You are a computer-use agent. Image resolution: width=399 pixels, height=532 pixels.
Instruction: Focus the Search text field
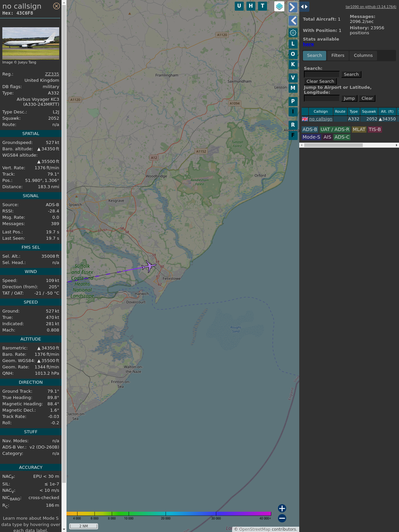pyautogui.click(x=322, y=74)
